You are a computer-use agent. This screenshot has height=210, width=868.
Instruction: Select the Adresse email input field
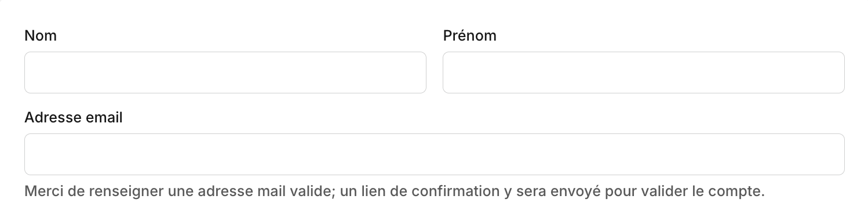435,154
